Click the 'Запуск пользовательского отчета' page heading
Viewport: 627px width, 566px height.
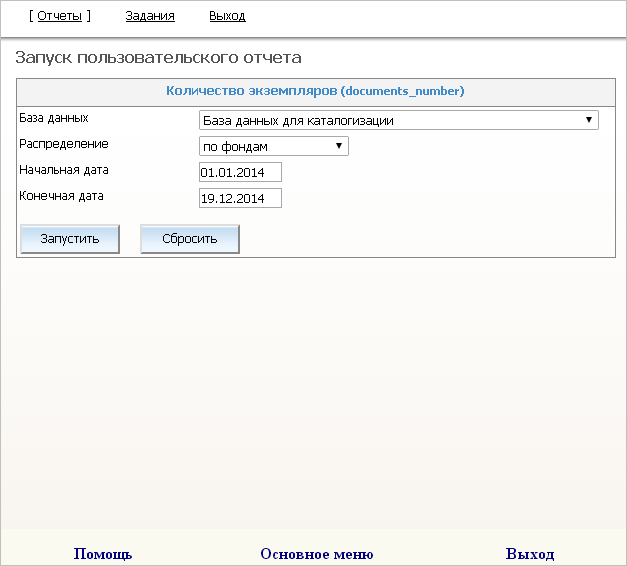point(158,58)
